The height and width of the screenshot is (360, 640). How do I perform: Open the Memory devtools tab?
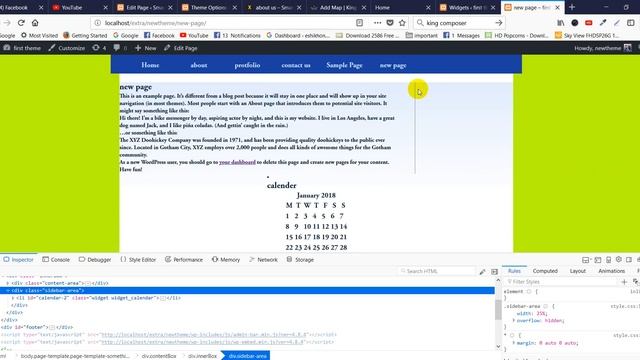pos(226,260)
